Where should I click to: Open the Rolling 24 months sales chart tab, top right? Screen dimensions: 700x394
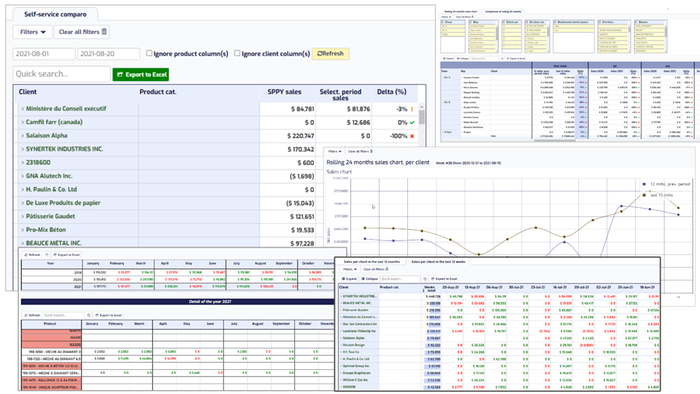(x=461, y=12)
